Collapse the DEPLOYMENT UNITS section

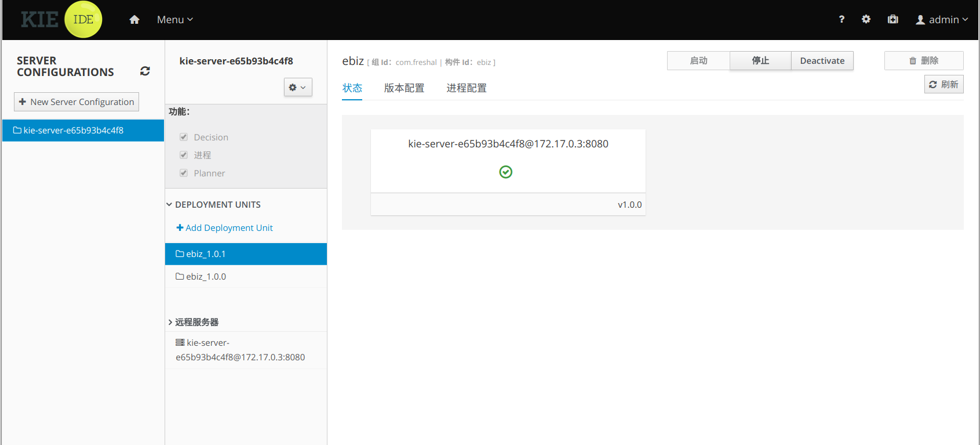pyautogui.click(x=213, y=205)
